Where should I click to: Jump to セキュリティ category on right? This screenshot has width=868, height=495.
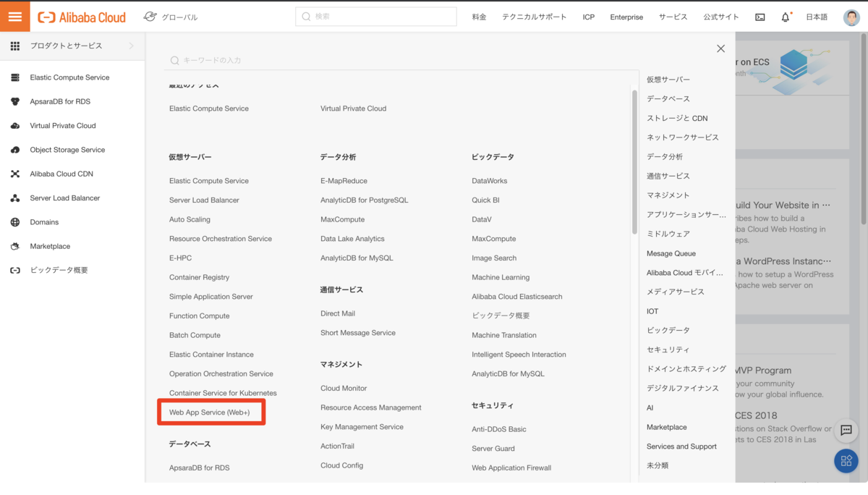pos(668,350)
